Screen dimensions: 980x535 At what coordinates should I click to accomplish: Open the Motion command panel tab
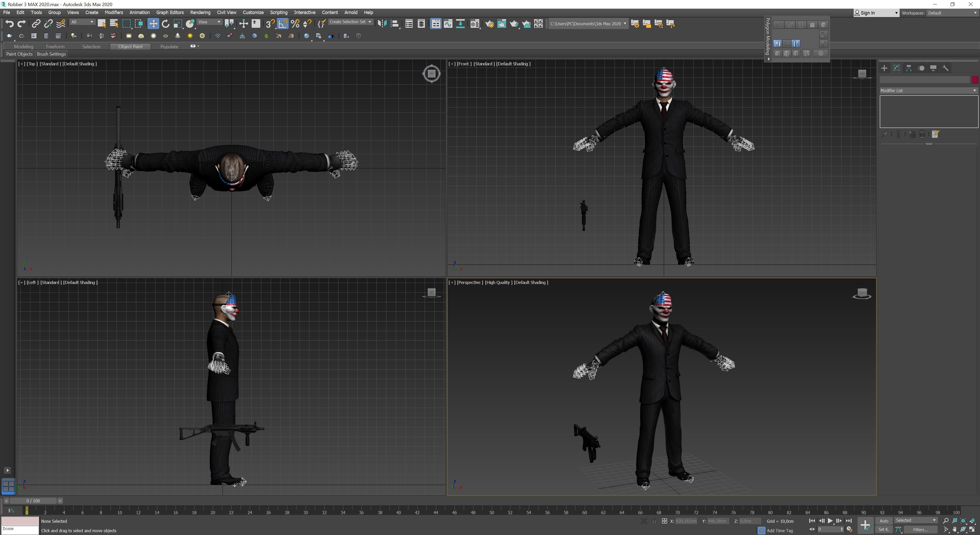(x=921, y=68)
